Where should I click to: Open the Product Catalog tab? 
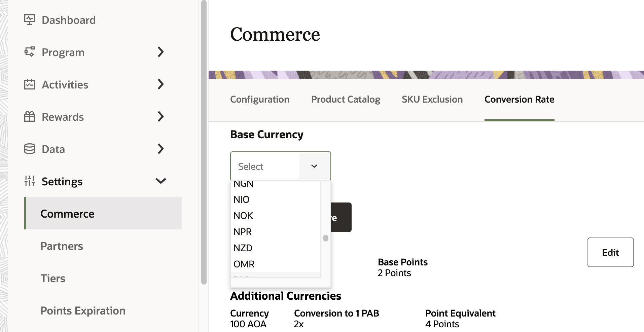coord(346,100)
